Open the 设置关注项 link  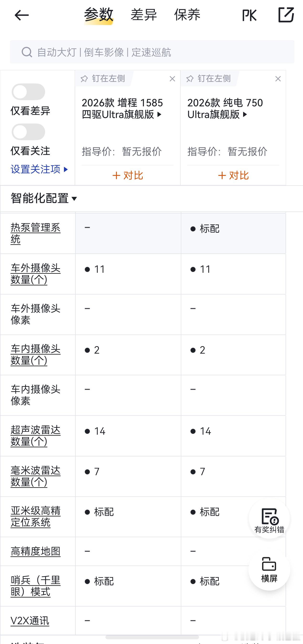point(40,169)
